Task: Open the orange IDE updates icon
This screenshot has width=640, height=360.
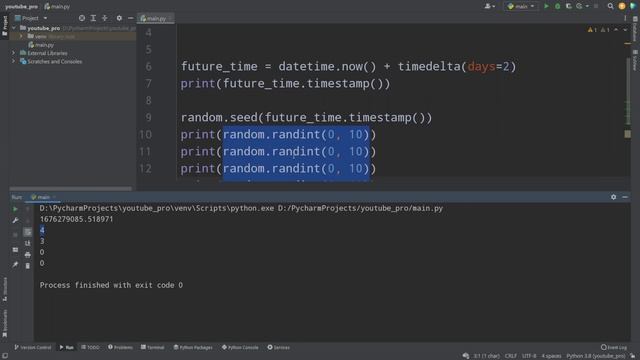Action: [x=622, y=6]
